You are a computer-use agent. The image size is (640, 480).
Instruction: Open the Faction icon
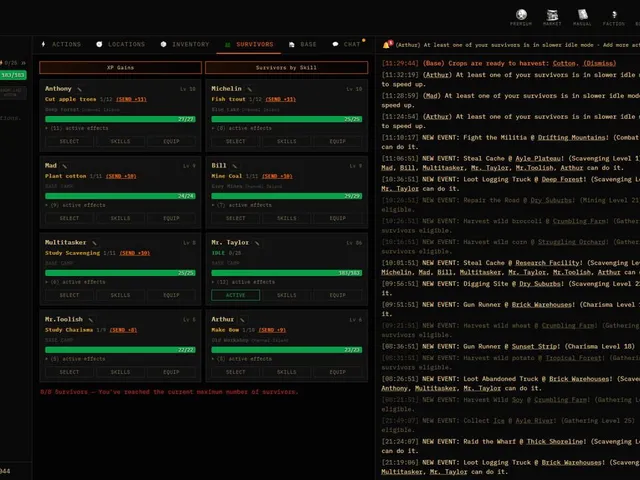pos(614,15)
